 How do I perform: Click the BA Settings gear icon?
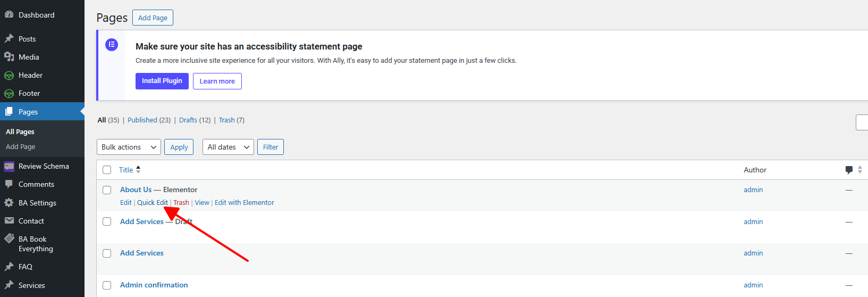click(x=9, y=203)
